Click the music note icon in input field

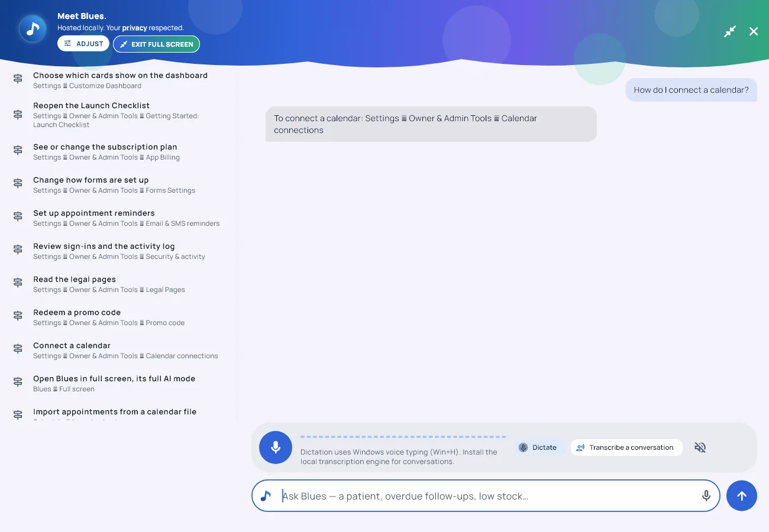coord(266,496)
